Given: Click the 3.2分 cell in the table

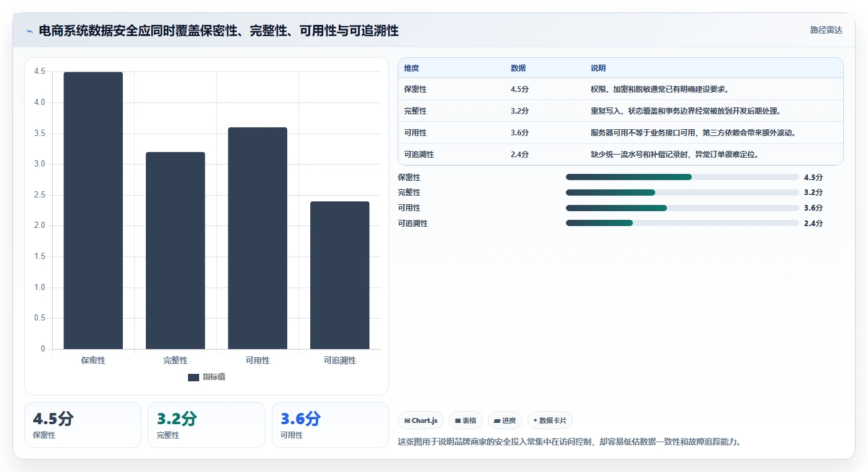Looking at the screenshot, I should pos(520,111).
